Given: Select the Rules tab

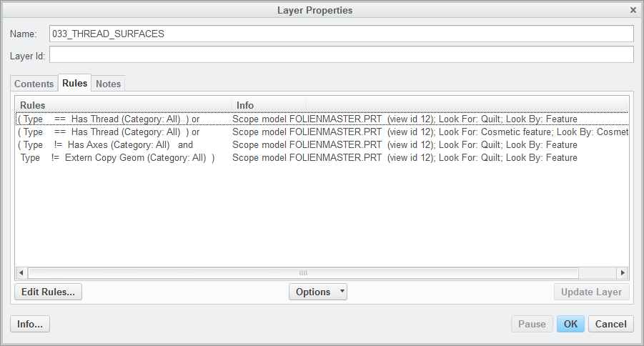Looking at the screenshot, I should point(75,83).
